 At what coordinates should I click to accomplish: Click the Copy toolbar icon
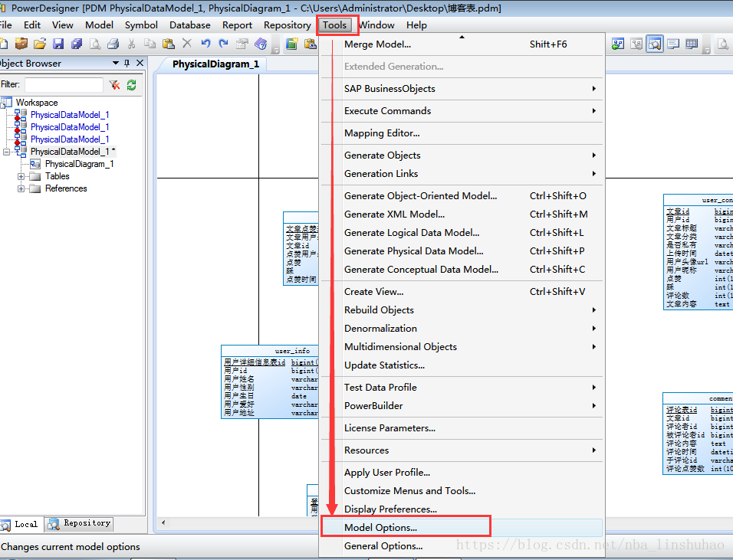150,44
